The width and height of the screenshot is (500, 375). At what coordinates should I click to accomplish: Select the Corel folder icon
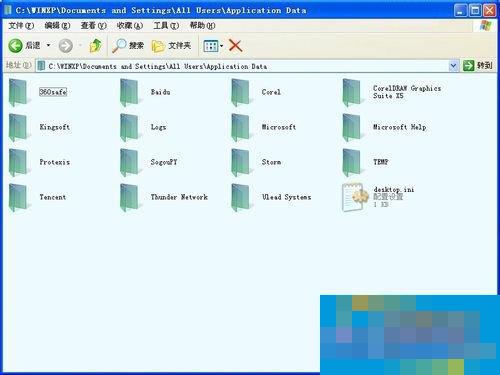[x=240, y=92]
